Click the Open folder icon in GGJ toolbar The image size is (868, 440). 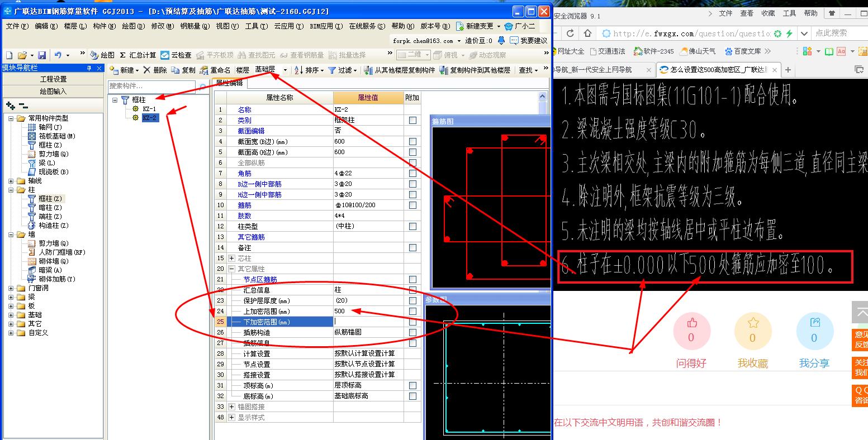point(22,55)
